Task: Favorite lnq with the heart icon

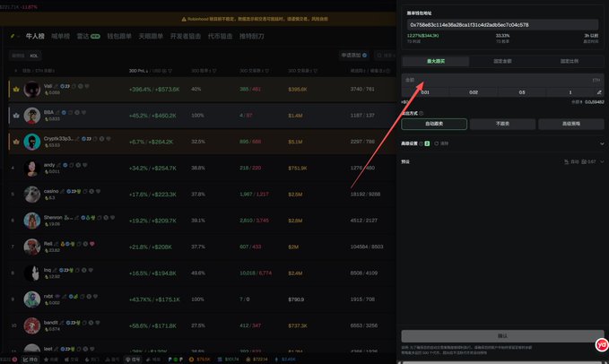Action: click(x=91, y=270)
